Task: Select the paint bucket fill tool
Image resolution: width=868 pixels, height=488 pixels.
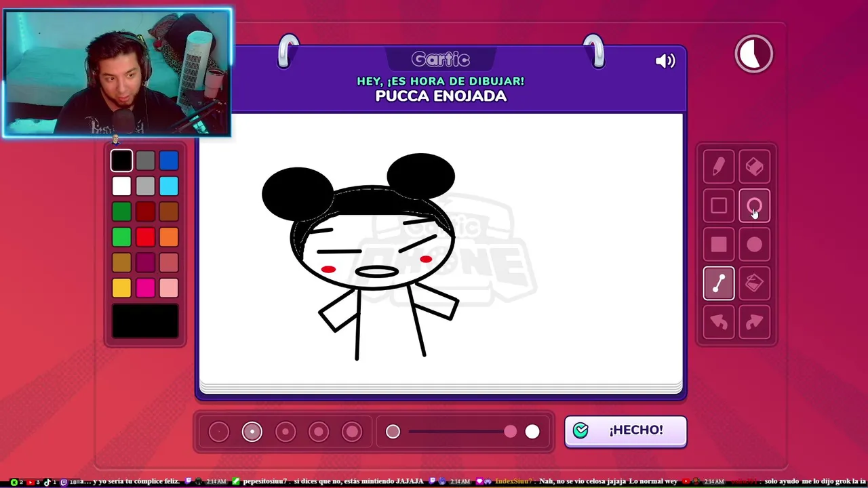Action: coord(755,283)
